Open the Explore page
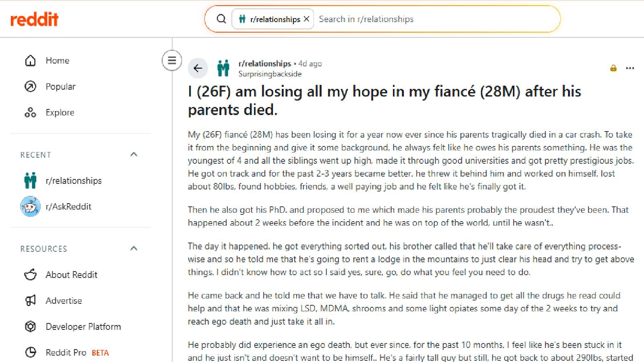Screen dimensions: 644x362 (x=60, y=113)
